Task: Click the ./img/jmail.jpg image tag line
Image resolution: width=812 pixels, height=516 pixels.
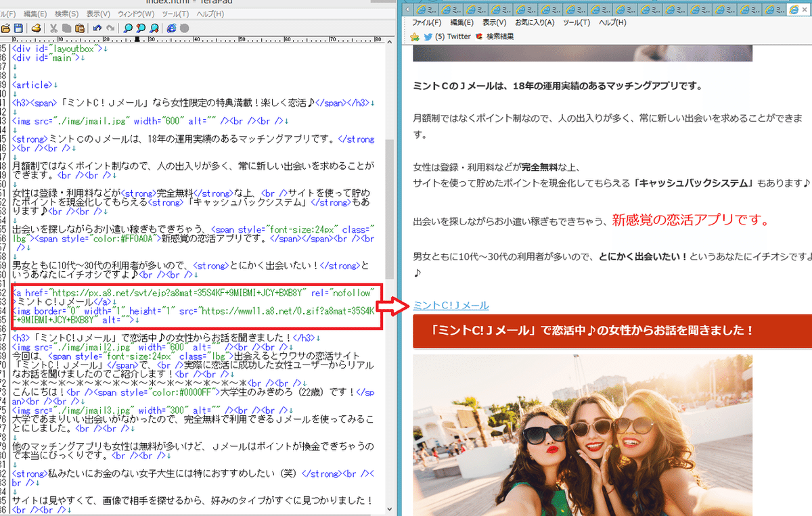Action: (x=152, y=121)
